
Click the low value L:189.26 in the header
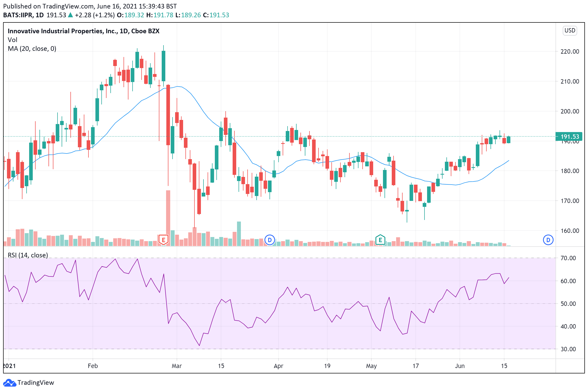188,15
